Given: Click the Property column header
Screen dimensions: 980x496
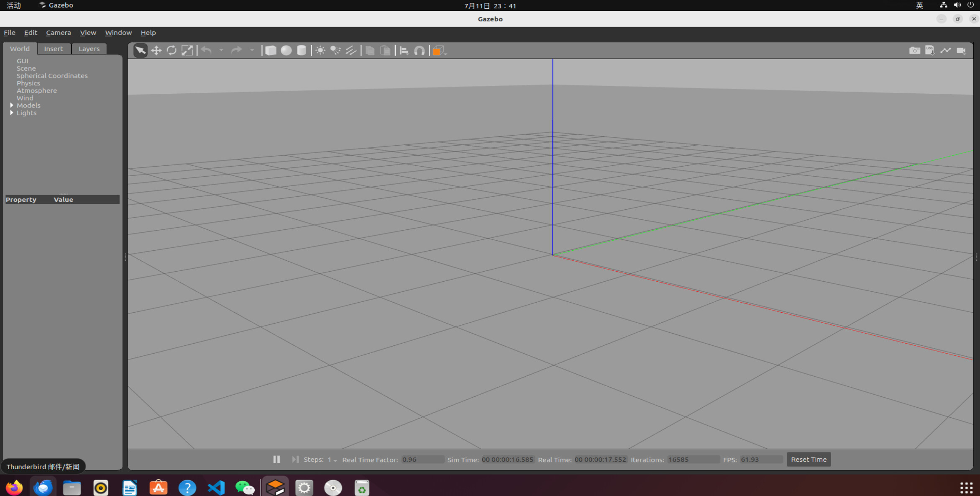Looking at the screenshot, I should click(21, 200).
